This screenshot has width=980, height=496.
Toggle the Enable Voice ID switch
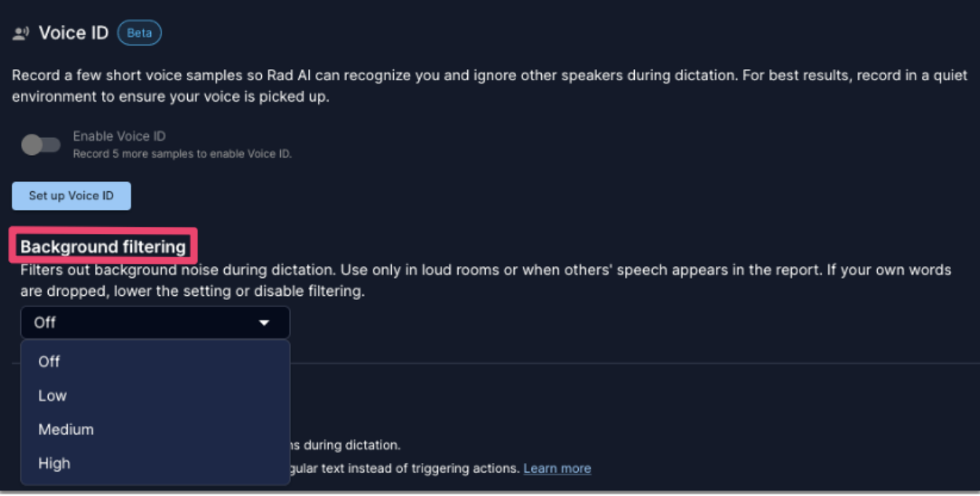40,144
